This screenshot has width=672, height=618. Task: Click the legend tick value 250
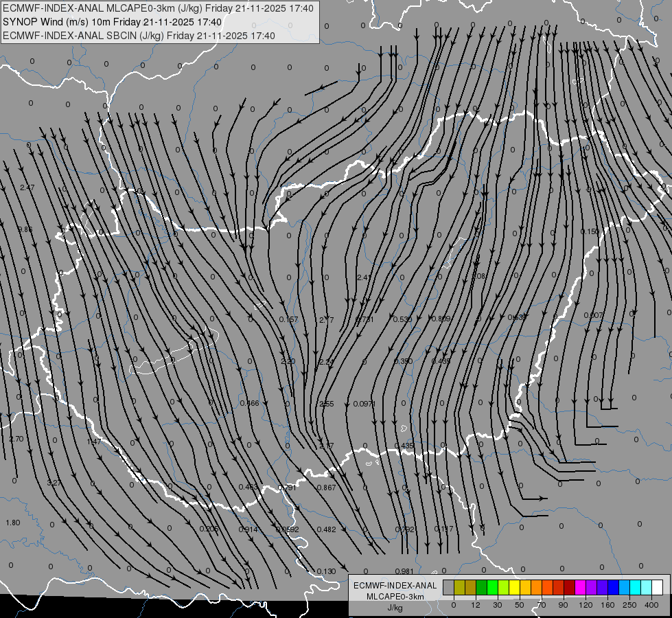coord(629,605)
